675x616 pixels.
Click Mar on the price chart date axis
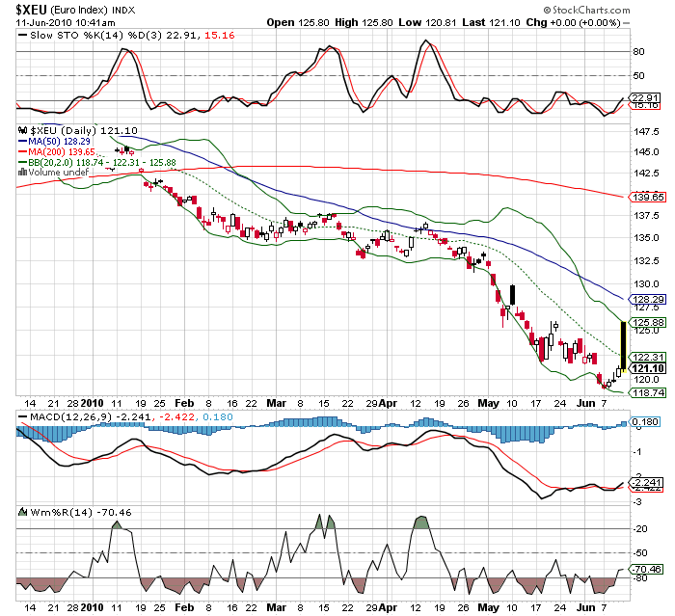tap(276, 403)
